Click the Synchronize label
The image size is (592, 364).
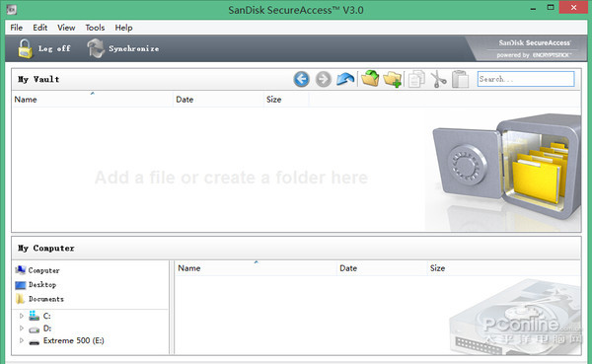[133, 48]
